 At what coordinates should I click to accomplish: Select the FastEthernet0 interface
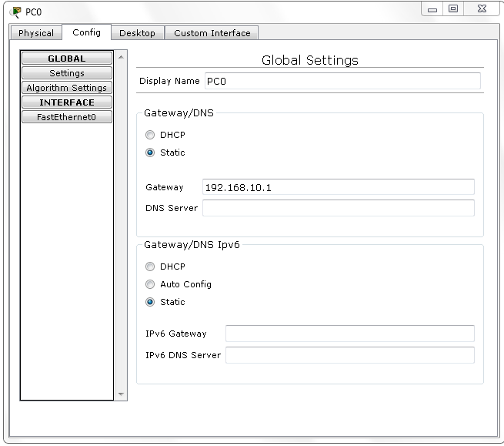(67, 117)
